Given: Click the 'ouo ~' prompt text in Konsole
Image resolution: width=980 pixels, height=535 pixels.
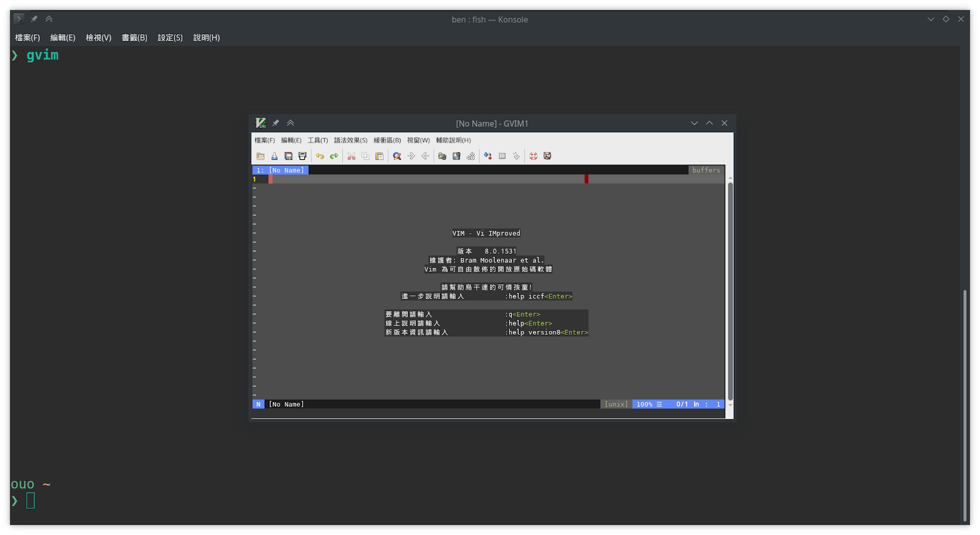Looking at the screenshot, I should click(x=31, y=485).
